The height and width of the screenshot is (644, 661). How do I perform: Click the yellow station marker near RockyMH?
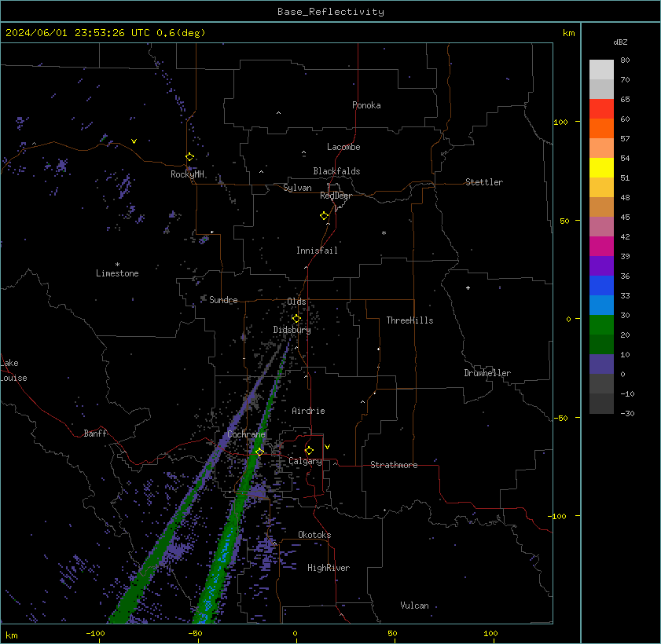tap(189, 157)
